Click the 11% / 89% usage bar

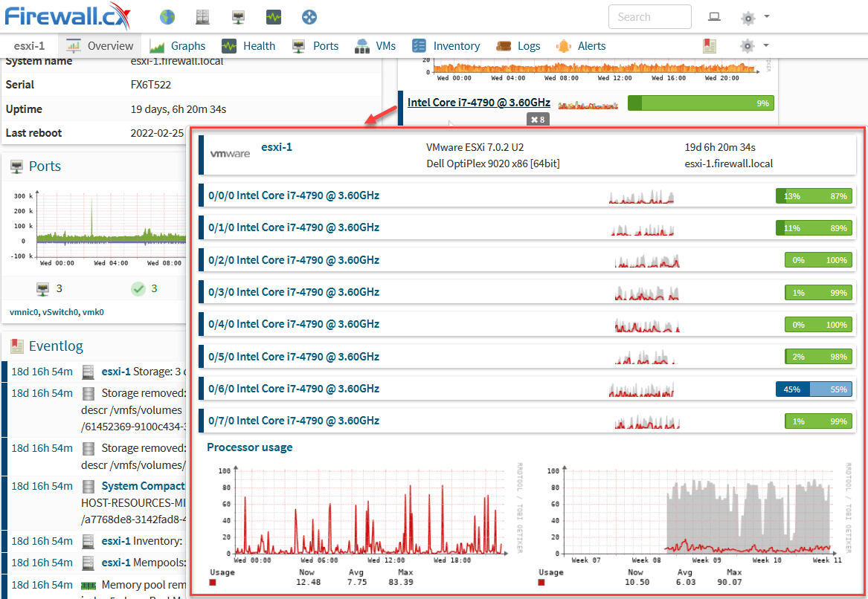coord(814,228)
